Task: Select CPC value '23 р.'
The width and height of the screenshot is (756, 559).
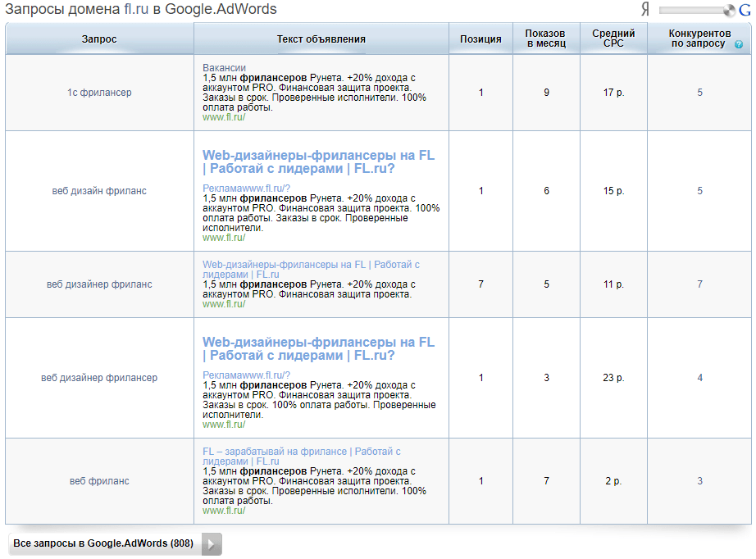Action: 613,378
